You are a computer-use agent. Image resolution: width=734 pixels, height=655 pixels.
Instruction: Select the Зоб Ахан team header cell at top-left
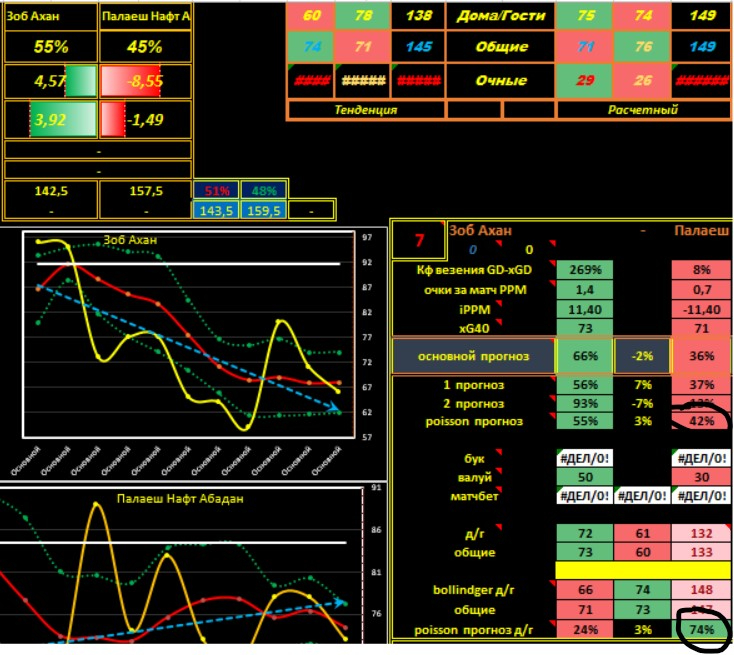50,16
